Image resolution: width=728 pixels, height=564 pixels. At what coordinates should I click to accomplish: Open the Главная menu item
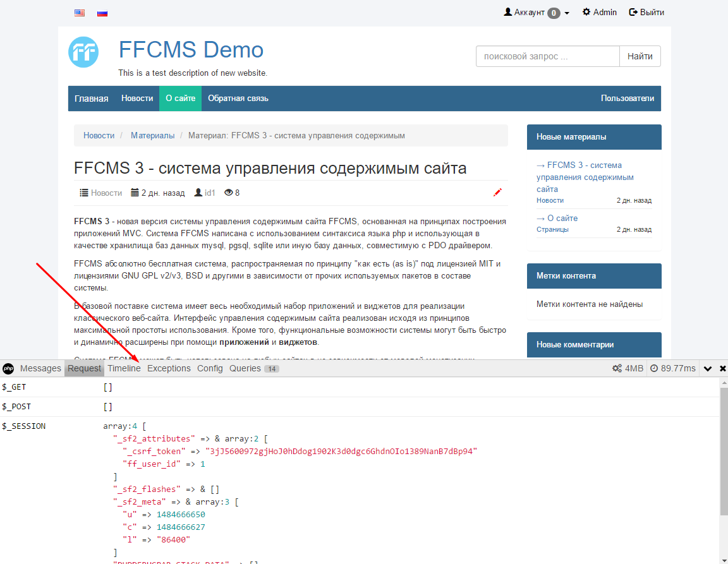92,99
